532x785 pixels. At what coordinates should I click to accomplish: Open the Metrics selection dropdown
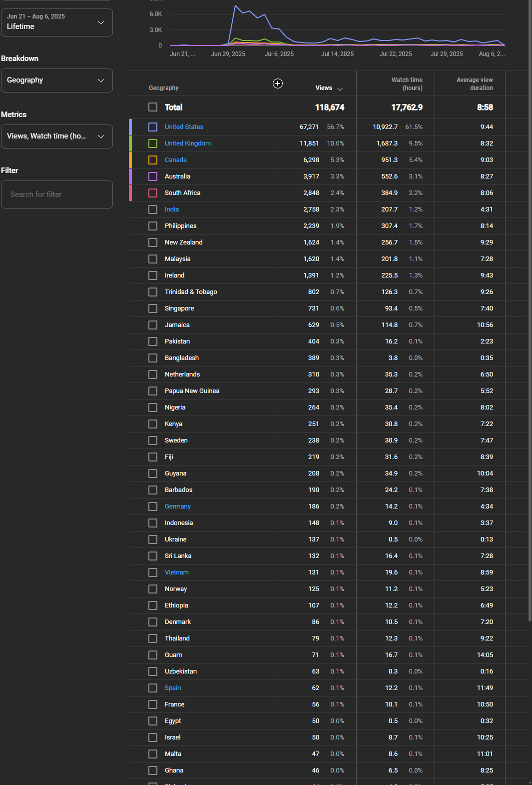(x=57, y=136)
